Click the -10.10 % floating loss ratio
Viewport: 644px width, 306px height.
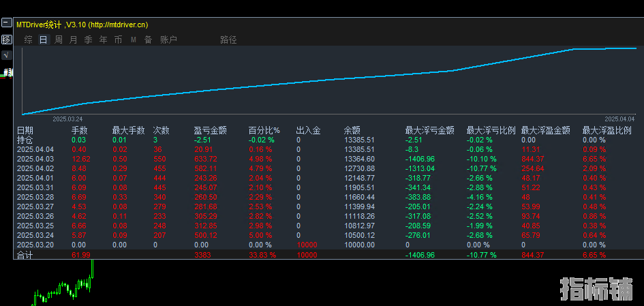click(481, 159)
